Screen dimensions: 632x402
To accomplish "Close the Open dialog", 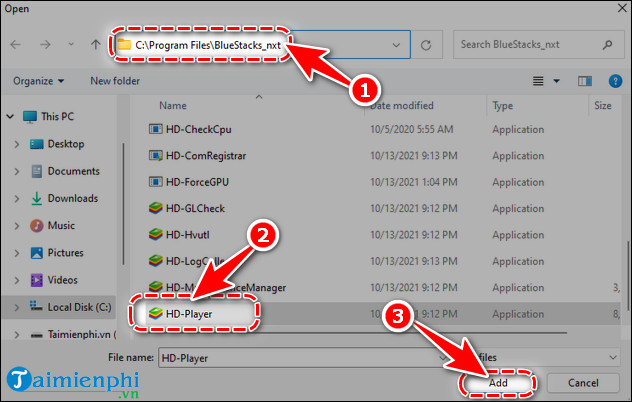I will [x=622, y=8].
